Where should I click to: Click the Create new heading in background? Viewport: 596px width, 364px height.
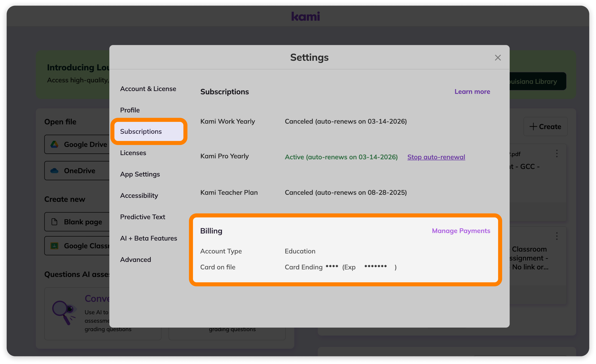pos(65,199)
